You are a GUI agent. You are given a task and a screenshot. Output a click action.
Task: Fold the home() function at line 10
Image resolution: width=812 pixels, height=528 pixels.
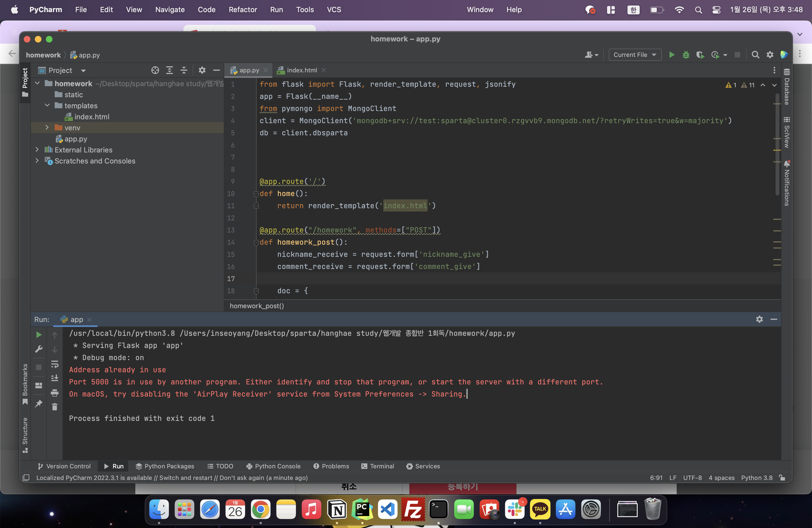point(256,194)
